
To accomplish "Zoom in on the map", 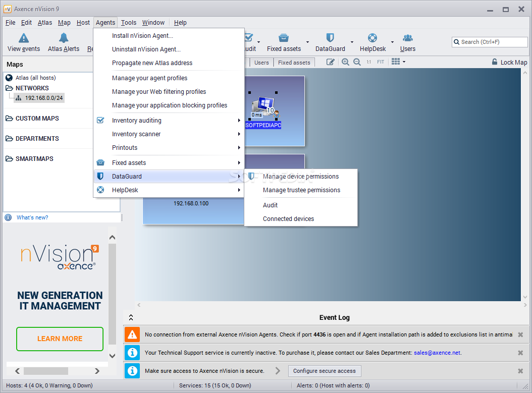I will pos(345,62).
